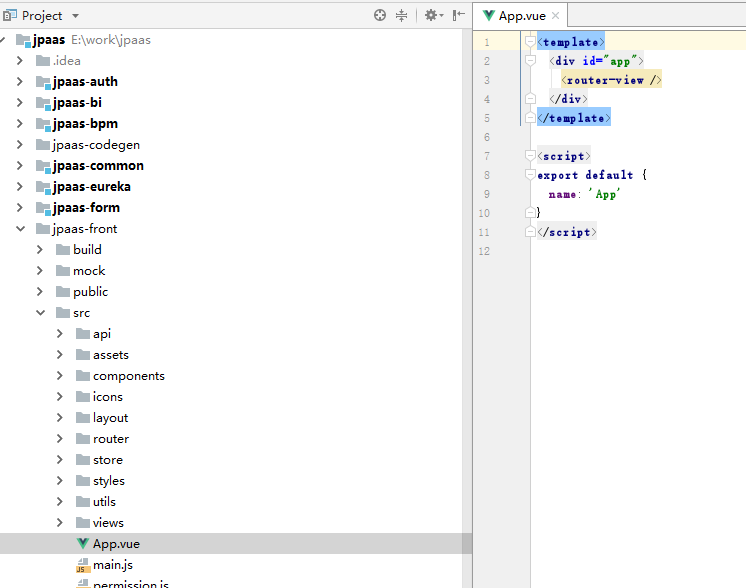
Task: Click the hide Project panel icon
Action: (x=459, y=15)
